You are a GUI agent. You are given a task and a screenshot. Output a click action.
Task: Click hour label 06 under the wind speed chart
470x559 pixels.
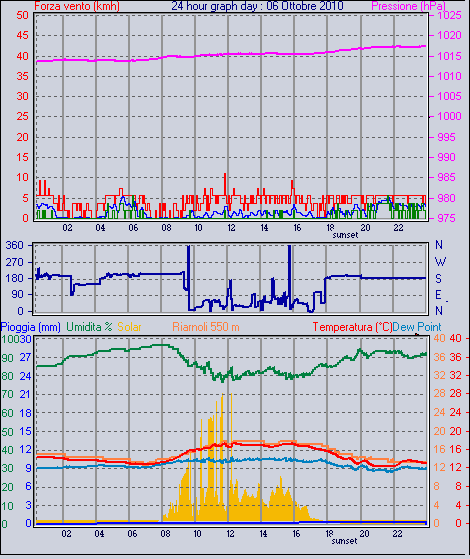click(x=133, y=227)
